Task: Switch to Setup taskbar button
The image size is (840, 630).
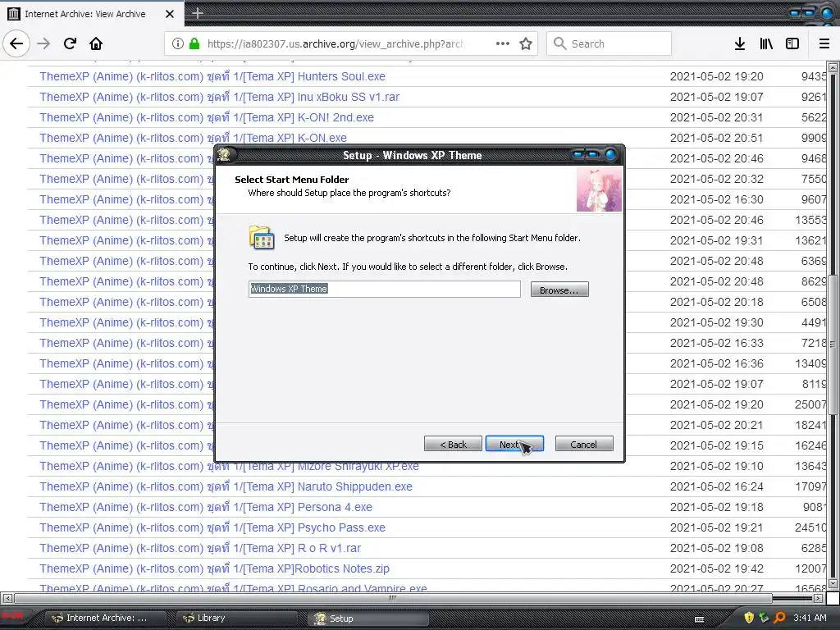Action: (370, 619)
